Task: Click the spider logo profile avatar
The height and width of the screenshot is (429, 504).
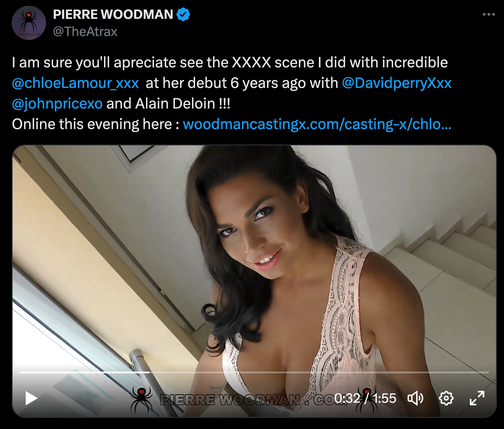Action: tap(29, 23)
